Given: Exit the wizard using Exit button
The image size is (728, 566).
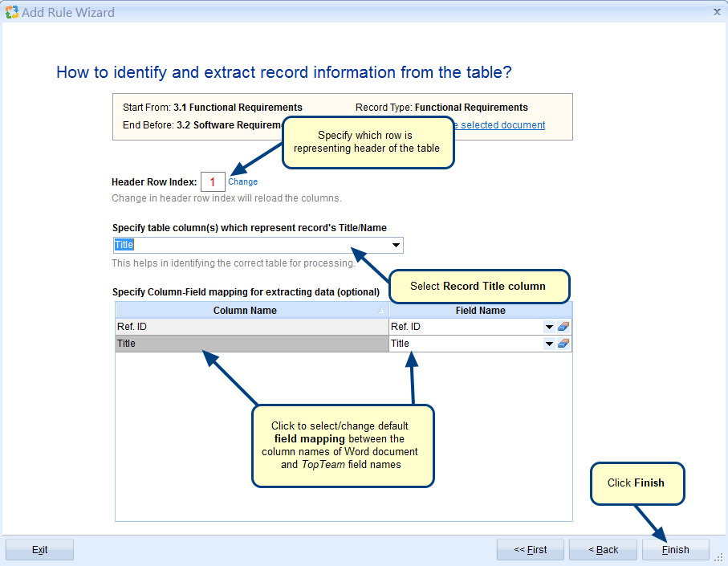Looking at the screenshot, I should (x=39, y=550).
